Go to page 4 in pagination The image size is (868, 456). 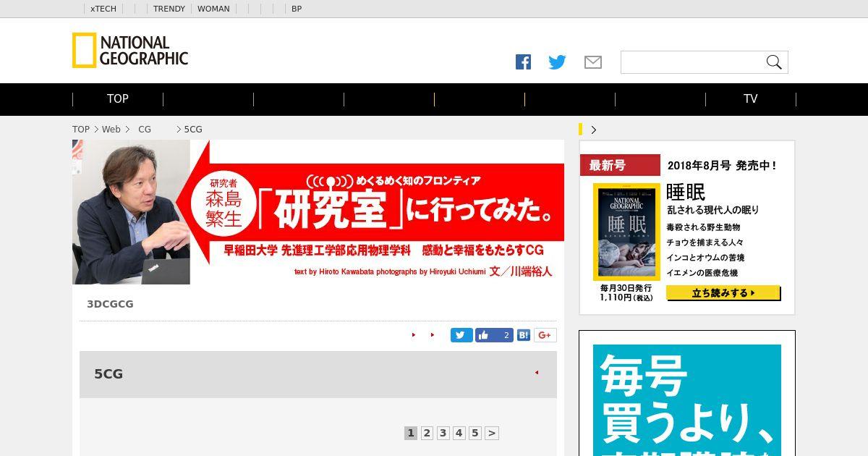[x=459, y=433]
